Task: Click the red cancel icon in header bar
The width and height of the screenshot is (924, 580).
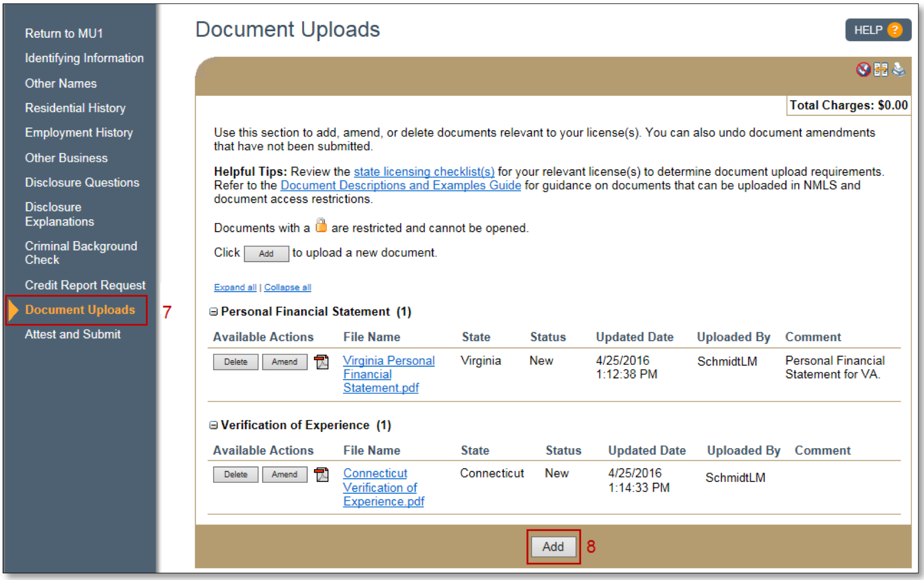Action: coord(863,70)
